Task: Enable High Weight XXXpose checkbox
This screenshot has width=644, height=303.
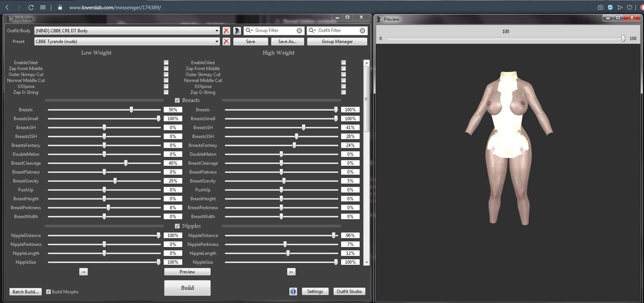Action: pos(343,86)
